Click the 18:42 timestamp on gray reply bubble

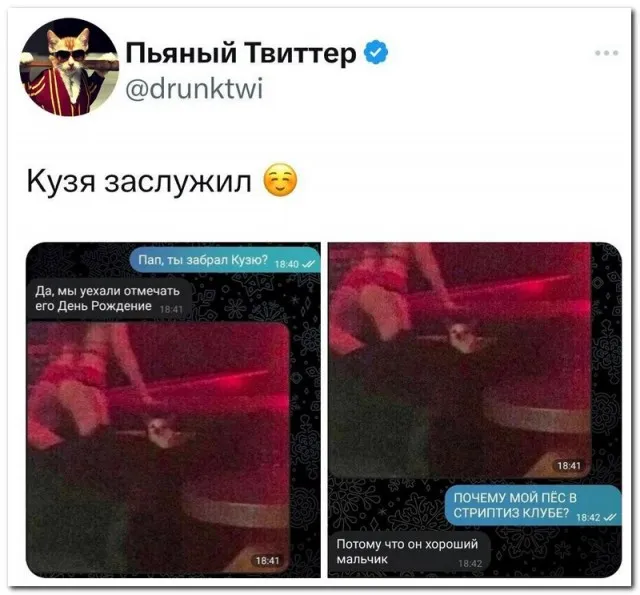pos(470,564)
